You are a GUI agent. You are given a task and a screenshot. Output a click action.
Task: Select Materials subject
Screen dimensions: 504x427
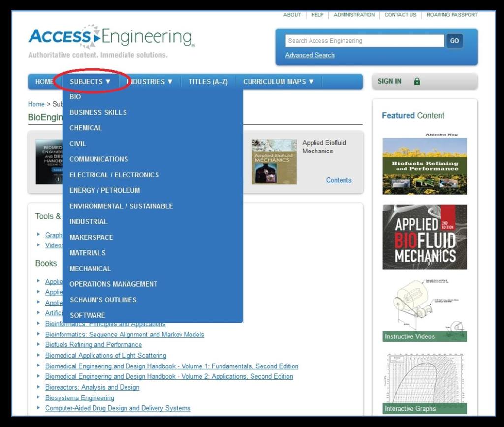coord(88,253)
